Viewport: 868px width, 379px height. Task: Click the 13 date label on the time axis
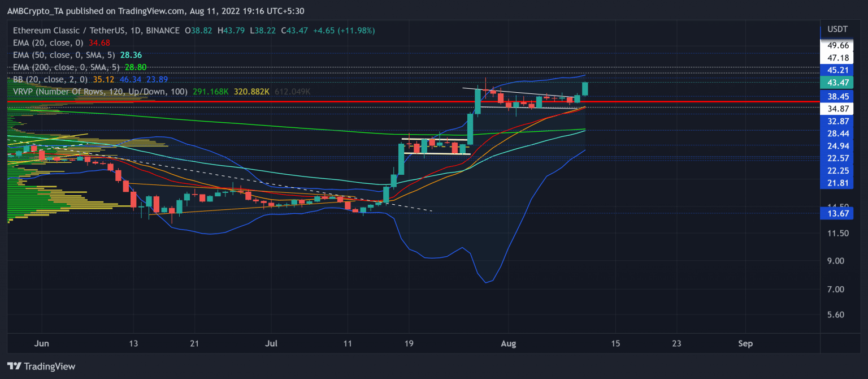click(133, 343)
